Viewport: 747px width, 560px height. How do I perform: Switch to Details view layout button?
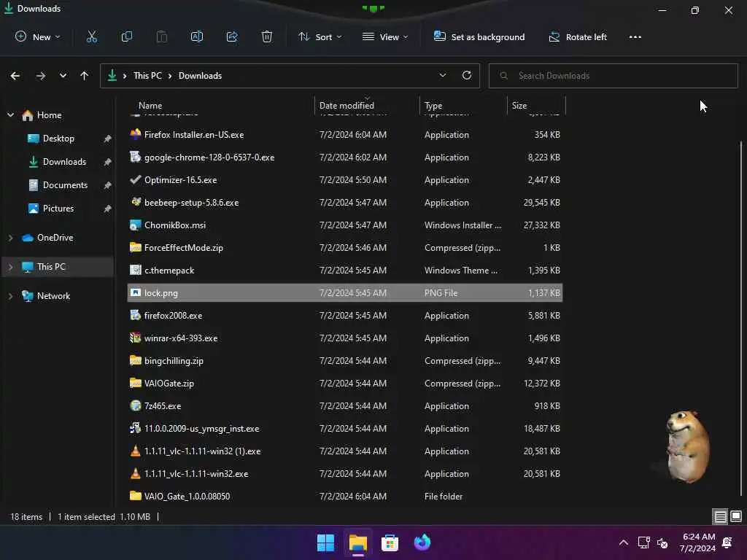point(720,516)
